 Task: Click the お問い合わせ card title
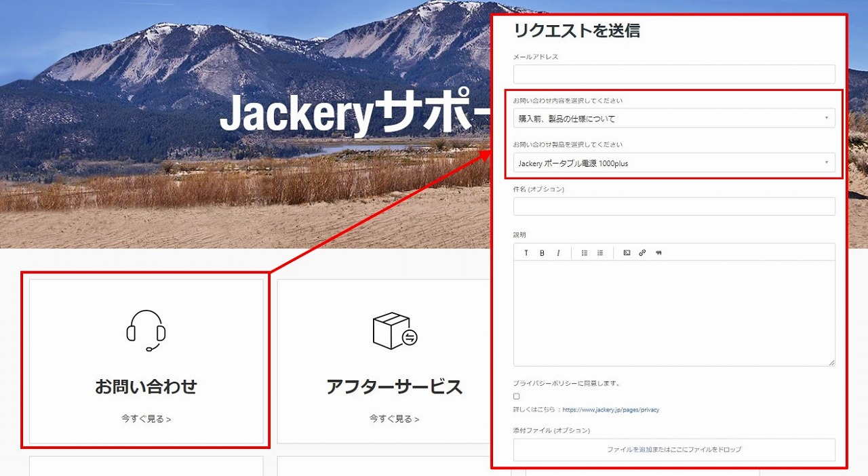(146, 386)
